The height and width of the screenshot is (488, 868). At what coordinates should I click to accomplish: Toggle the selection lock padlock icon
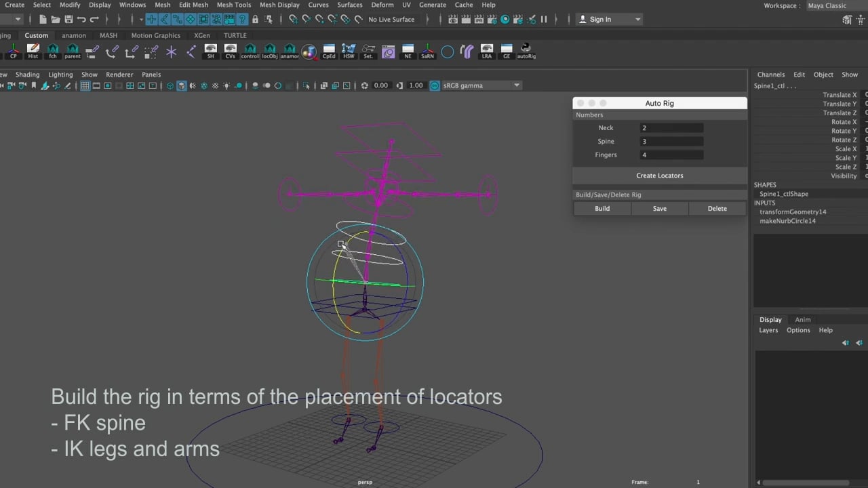coord(255,19)
